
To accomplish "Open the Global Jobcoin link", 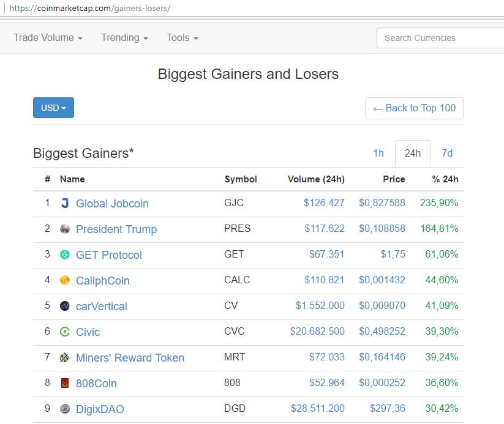I will 112,203.
